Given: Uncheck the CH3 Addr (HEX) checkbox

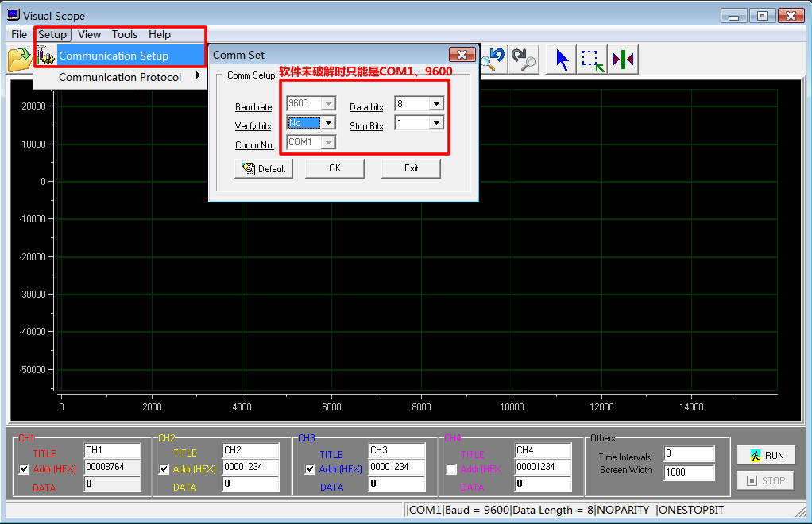Looking at the screenshot, I should pos(311,469).
